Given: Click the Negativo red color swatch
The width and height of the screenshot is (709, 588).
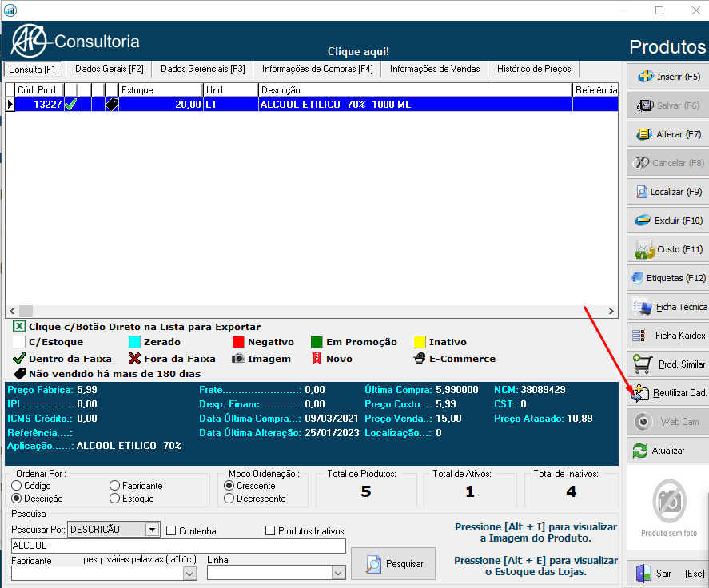Looking at the screenshot, I should click(x=238, y=342).
